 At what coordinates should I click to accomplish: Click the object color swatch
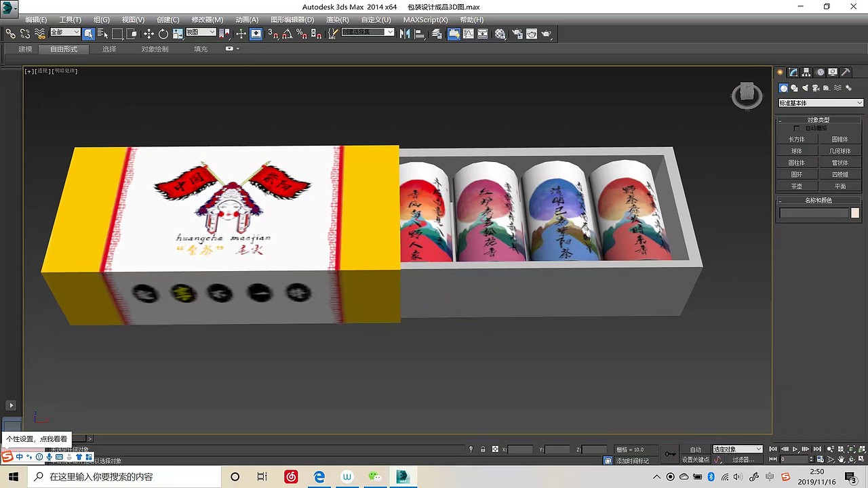click(855, 213)
